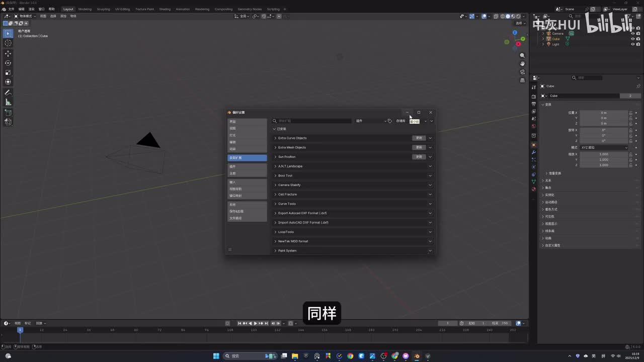Click the Blender logo menu icon
The width and height of the screenshot is (644, 362).
click(4, 9)
